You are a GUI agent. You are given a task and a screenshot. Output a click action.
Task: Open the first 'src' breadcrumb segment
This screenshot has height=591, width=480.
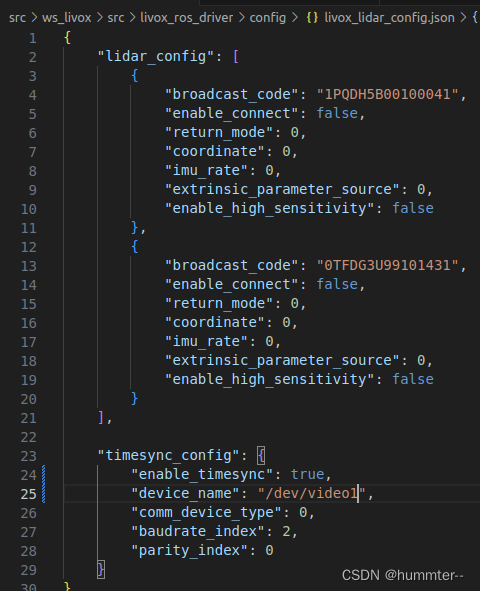pos(17,18)
